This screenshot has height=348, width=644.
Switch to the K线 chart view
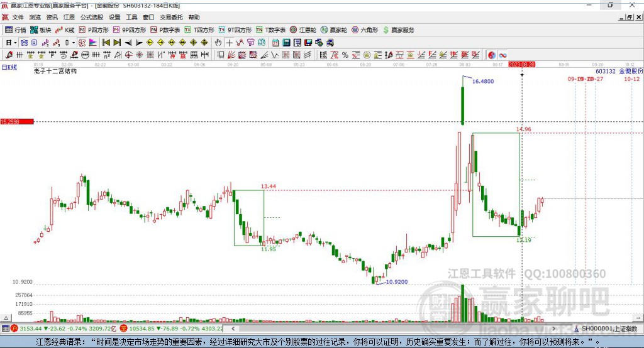[65, 30]
